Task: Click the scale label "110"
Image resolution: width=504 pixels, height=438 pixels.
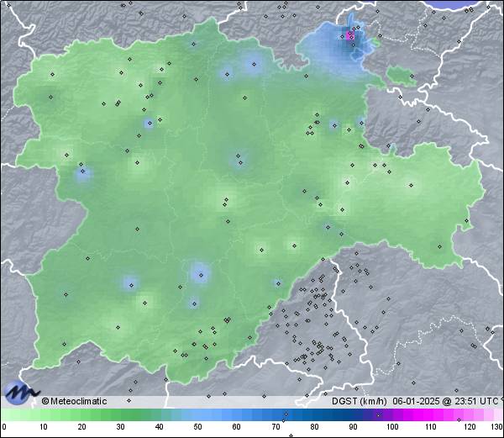Action: point(431,427)
